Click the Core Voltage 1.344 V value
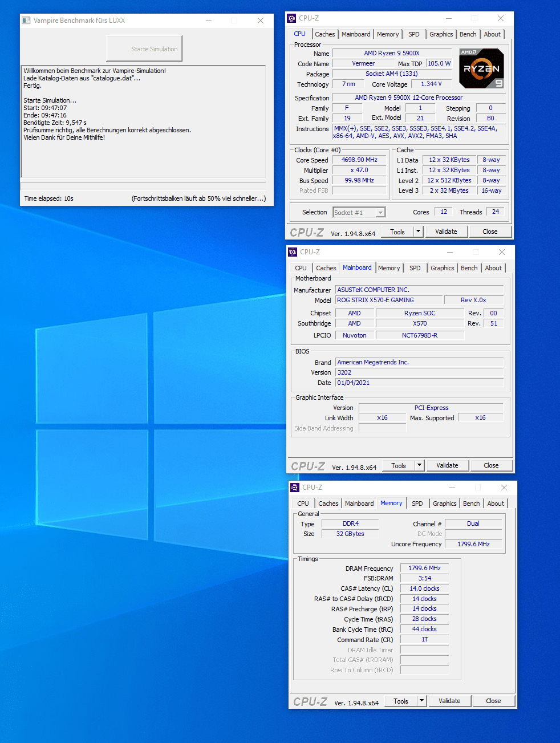 [431, 84]
